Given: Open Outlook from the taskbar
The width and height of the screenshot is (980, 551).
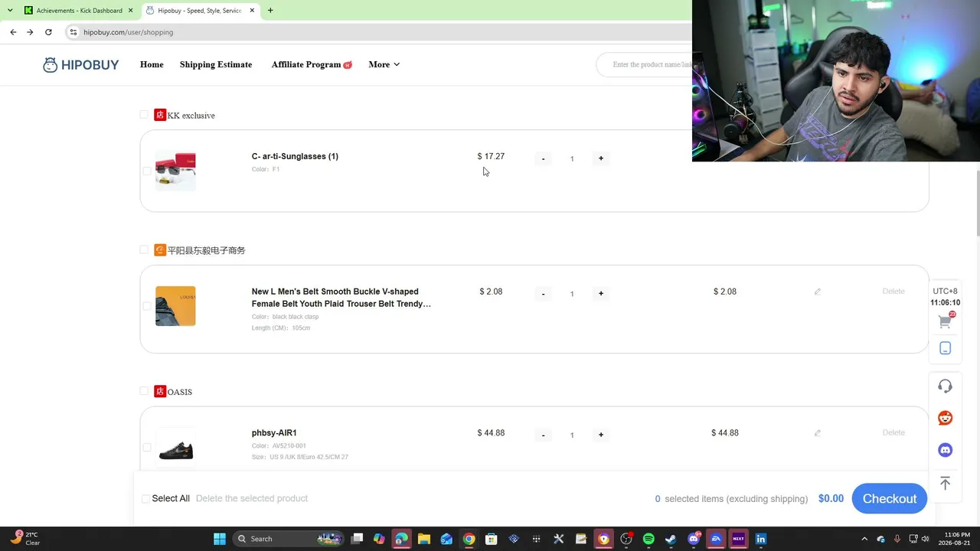Looking at the screenshot, I should point(446,539).
